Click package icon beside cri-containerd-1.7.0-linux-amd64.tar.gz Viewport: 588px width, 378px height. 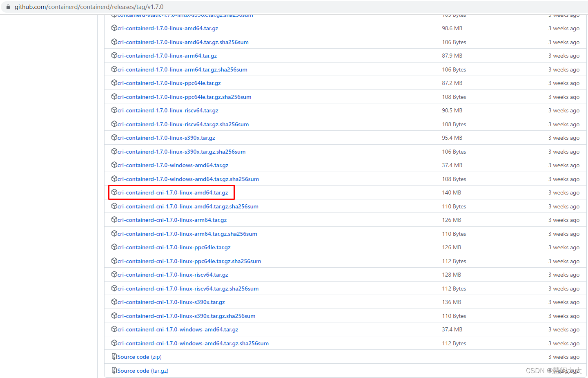tap(114, 28)
